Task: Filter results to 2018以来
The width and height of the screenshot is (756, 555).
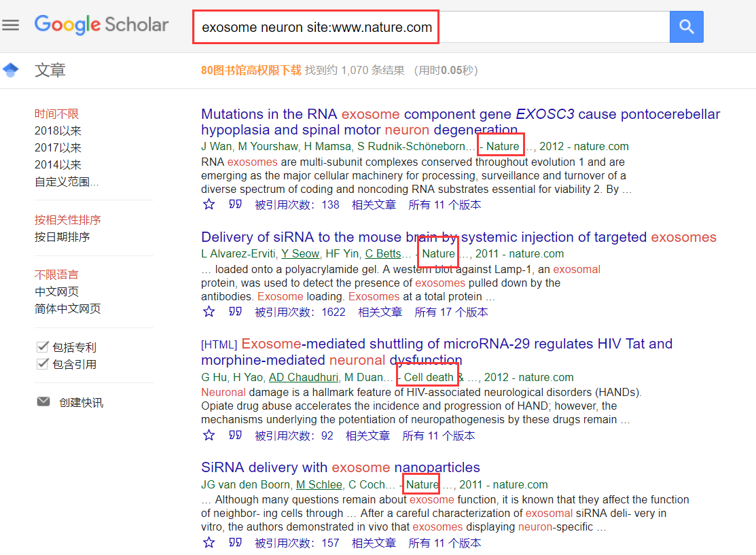Action: (58, 130)
